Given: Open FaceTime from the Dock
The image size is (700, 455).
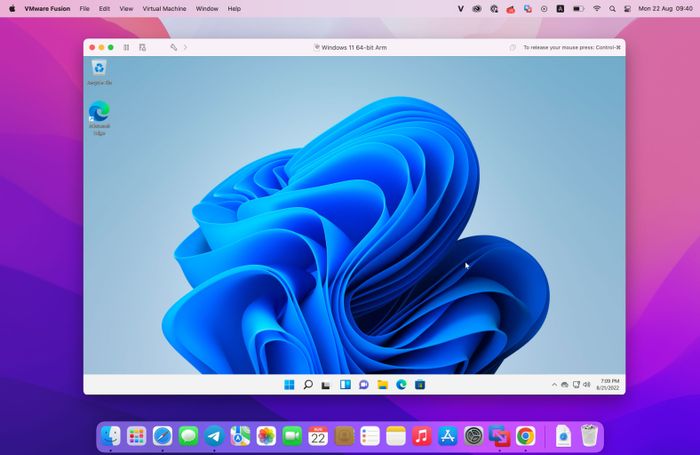Looking at the screenshot, I should (292, 435).
